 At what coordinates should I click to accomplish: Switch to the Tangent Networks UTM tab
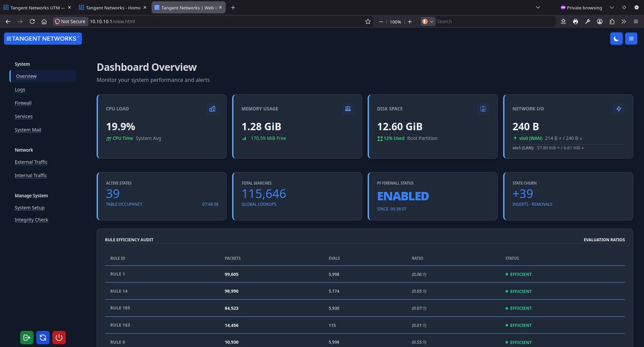pyautogui.click(x=38, y=8)
